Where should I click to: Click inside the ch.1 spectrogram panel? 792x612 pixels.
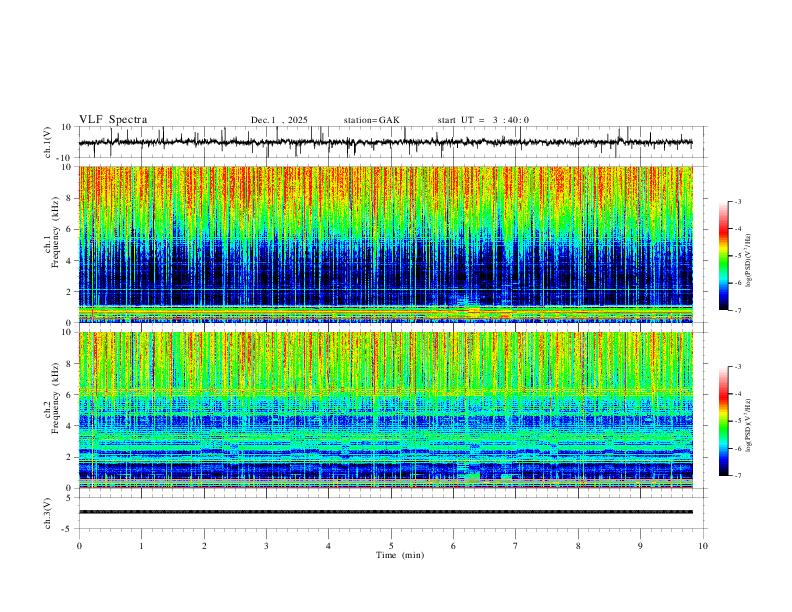(385, 244)
